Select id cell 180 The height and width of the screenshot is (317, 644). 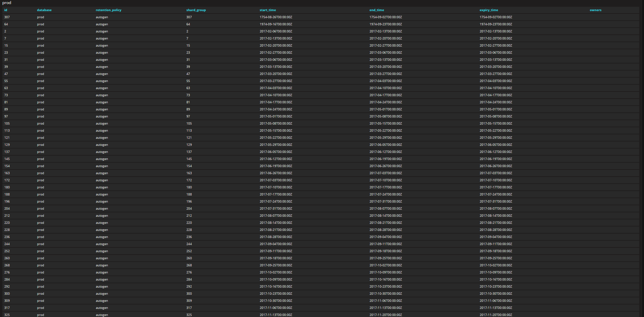7,187
